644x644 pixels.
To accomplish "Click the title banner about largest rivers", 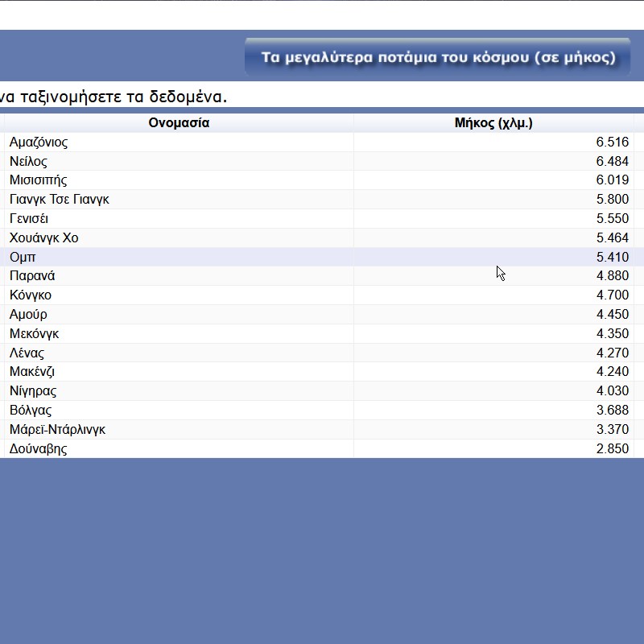I will [x=437, y=57].
